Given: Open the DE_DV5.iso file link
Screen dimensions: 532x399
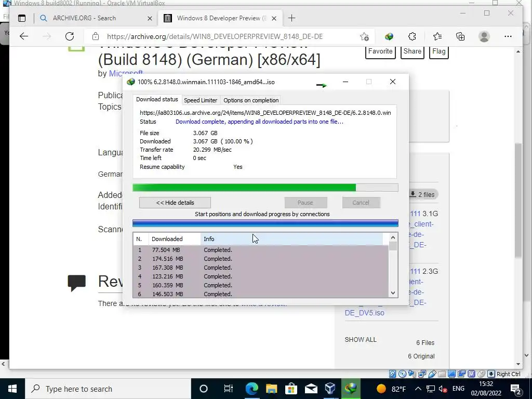Looking at the screenshot, I should (364, 313).
